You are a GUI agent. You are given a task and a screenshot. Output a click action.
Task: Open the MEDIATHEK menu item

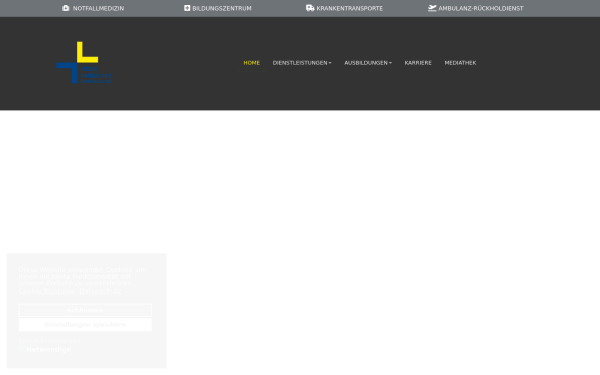point(460,63)
